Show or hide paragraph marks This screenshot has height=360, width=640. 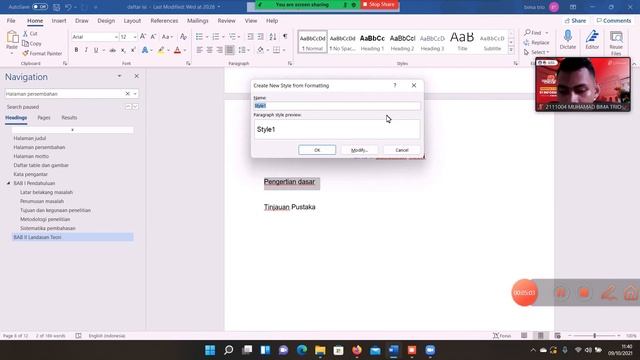pos(285,37)
